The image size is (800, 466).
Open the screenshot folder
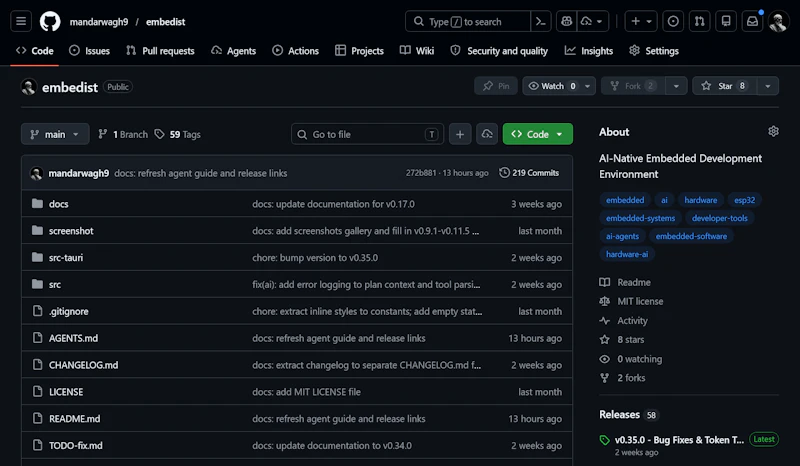tap(71, 231)
